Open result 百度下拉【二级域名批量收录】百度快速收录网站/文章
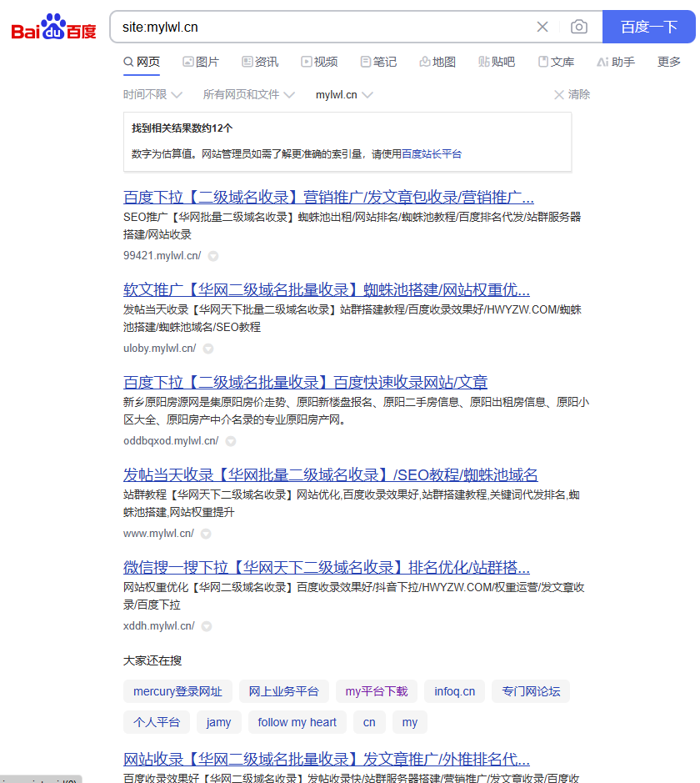700x783 pixels. click(305, 382)
